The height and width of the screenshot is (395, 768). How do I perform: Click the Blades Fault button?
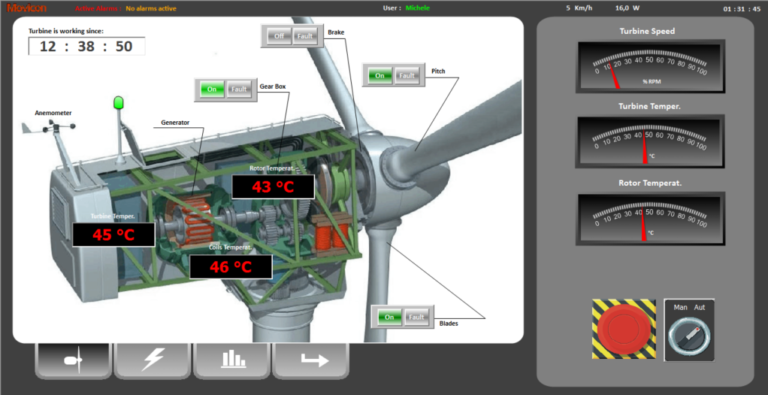point(416,317)
